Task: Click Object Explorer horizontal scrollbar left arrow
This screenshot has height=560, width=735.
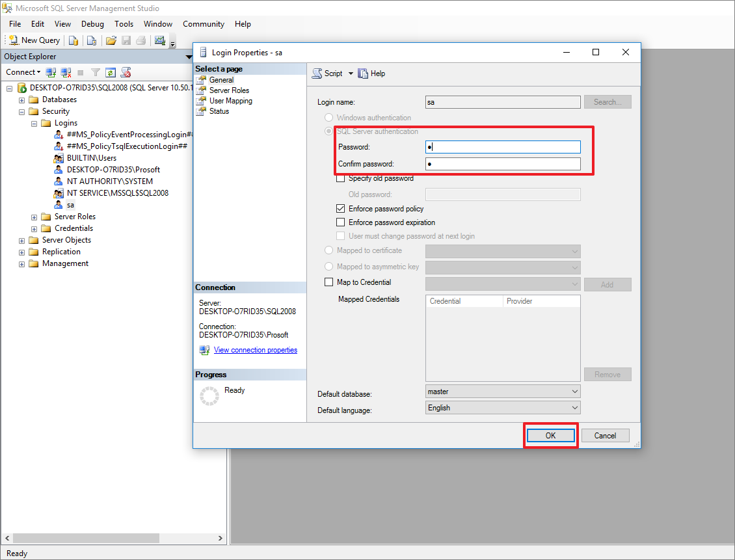Action: (x=8, y=539)
